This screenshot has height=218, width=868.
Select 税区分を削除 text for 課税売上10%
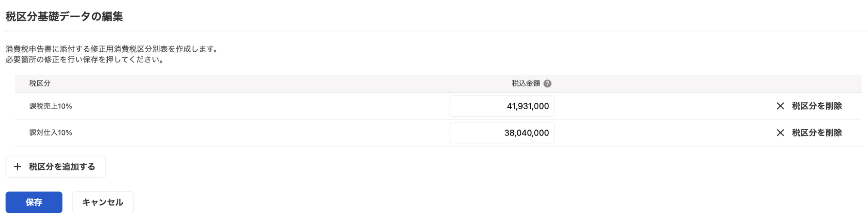click(x=817, y=106)
